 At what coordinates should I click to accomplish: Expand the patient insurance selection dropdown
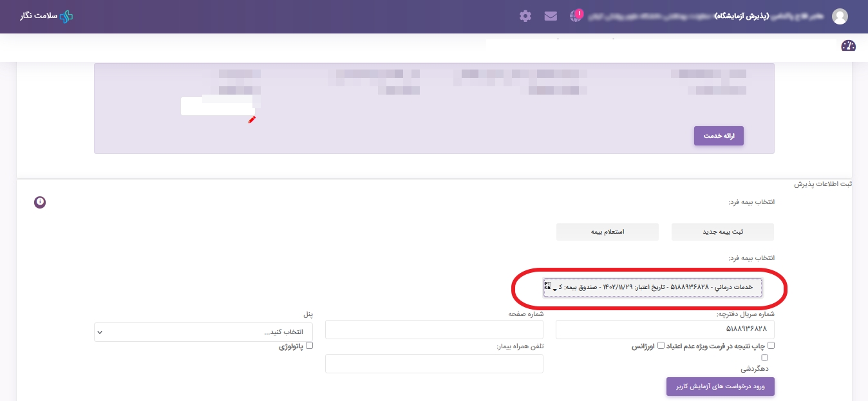[652, 288]
